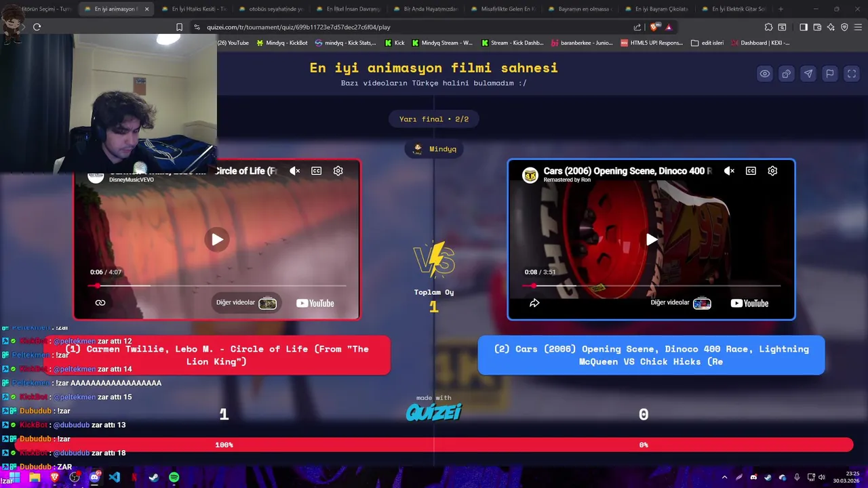This screenshot has width=868, height=488.
Task: Close the 'En iyi animasyon' active tab
Action: [146, 9]
